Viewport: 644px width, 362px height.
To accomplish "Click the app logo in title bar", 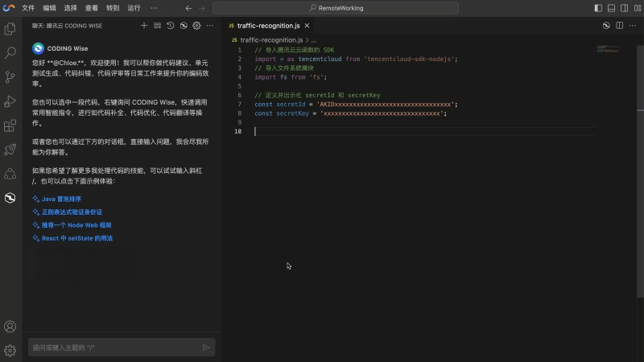I will 9,8.
